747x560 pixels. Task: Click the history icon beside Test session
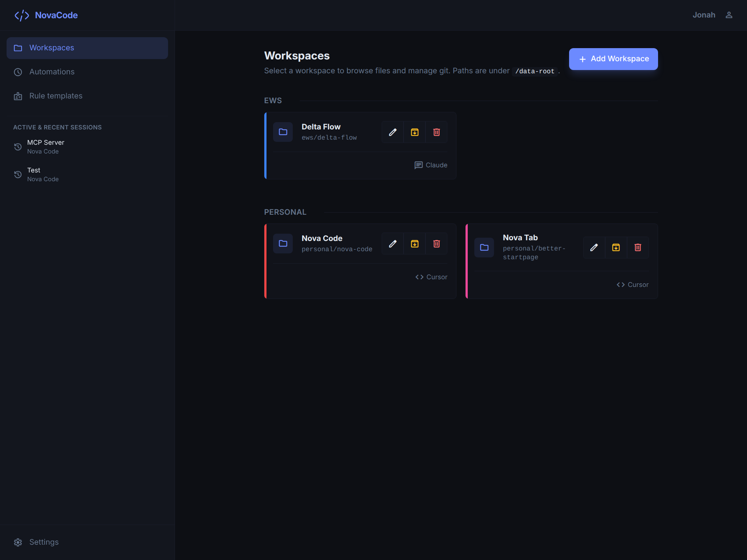coord(18,175)
